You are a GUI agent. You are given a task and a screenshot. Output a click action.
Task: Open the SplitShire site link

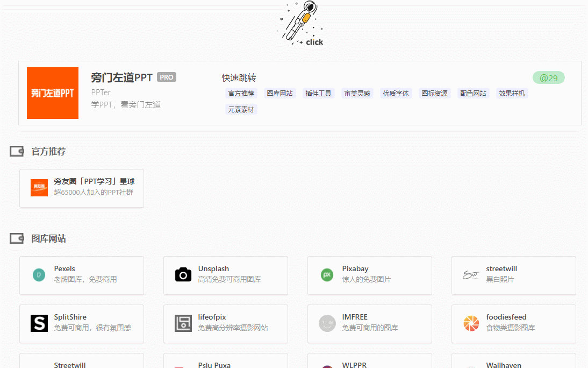click(70, 317)
